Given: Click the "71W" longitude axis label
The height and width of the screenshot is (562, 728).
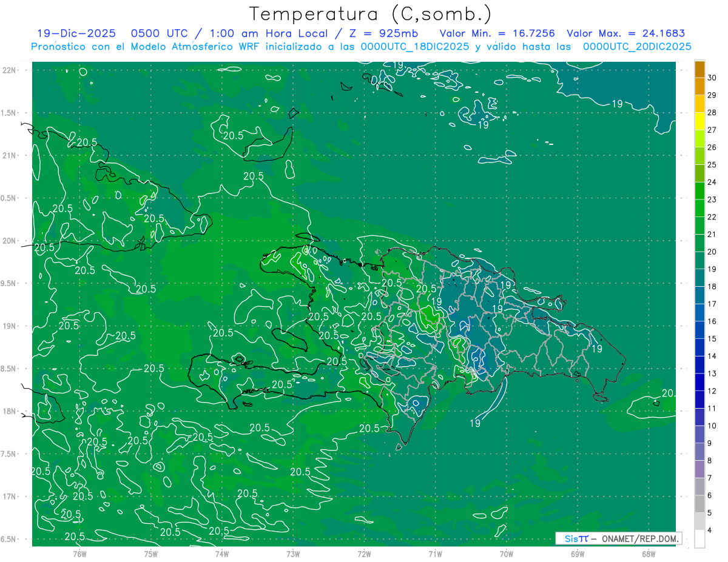Looking at the screenshot, I should coord(435,554).
